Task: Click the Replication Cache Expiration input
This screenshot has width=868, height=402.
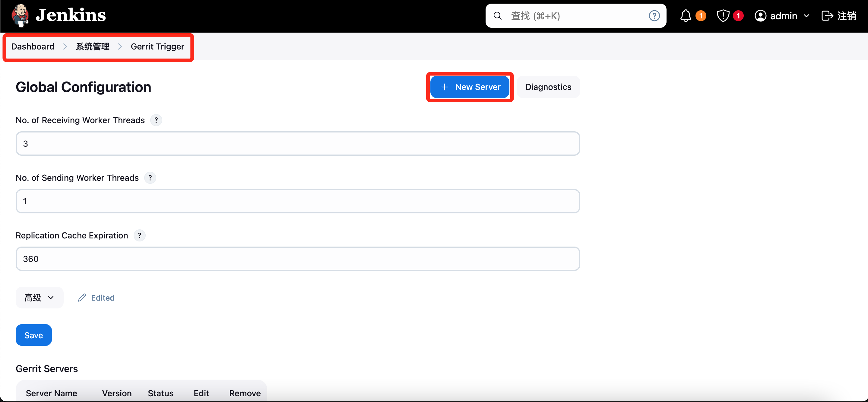Action: coord(298,259)
